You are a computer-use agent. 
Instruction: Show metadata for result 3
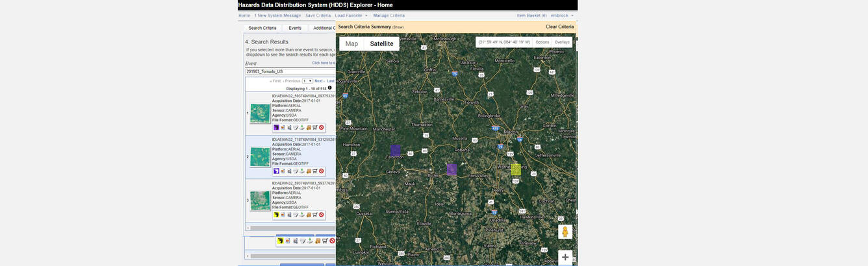pos(296,214)
